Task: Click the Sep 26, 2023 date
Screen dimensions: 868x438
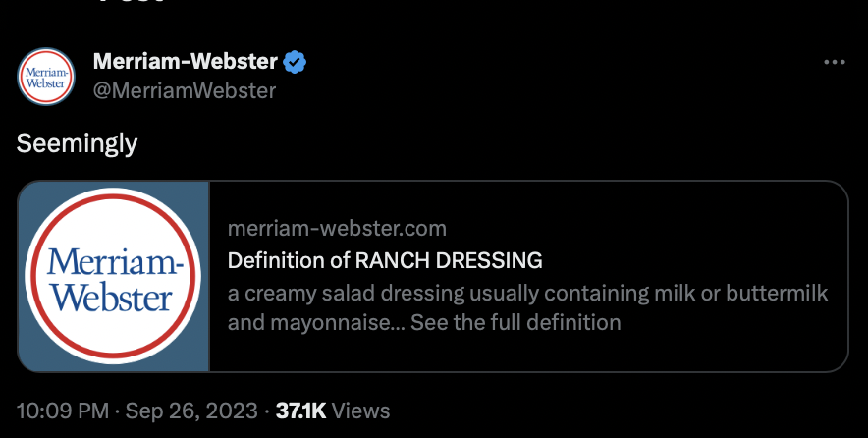Action: click(191, 411)
